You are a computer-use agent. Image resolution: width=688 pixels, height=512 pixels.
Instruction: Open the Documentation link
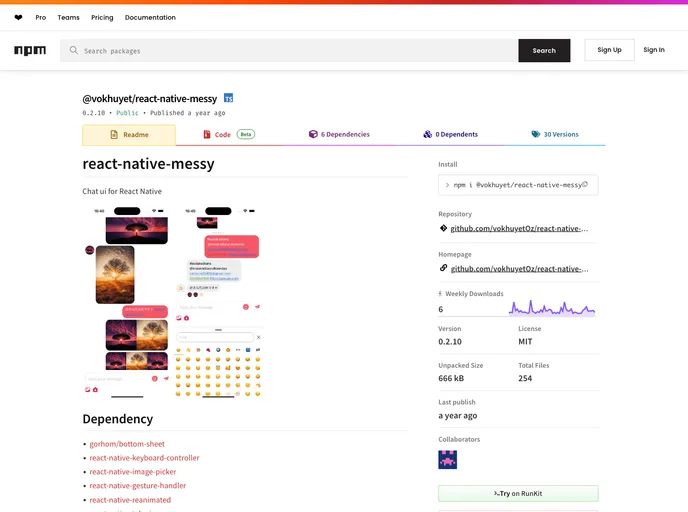coord(150,18)
